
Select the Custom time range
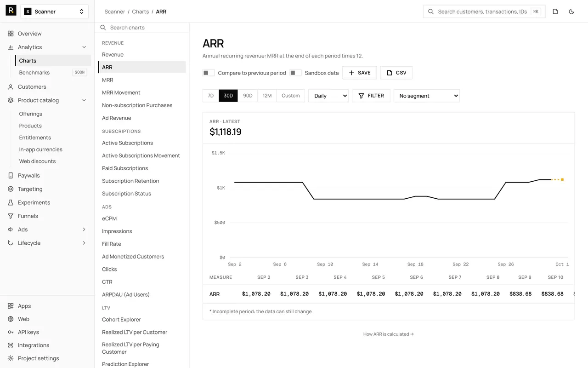pos(291,96)
